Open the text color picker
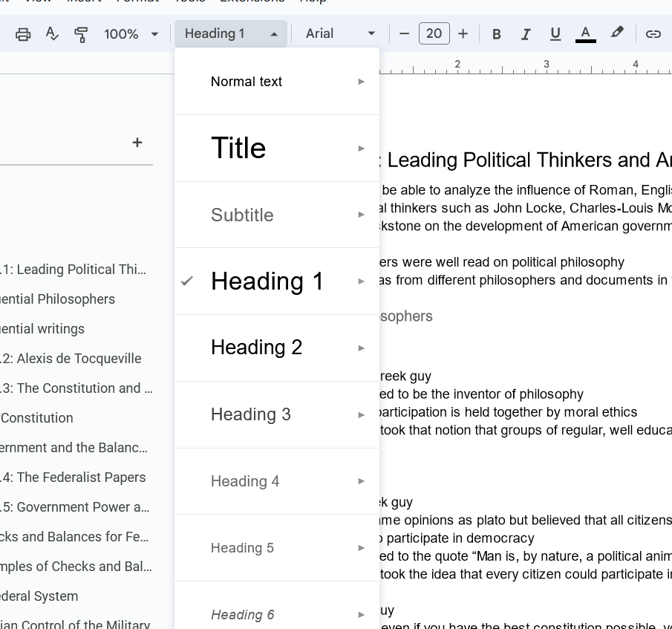This screenshot has width=672, height=629. [x=585, y=34]
